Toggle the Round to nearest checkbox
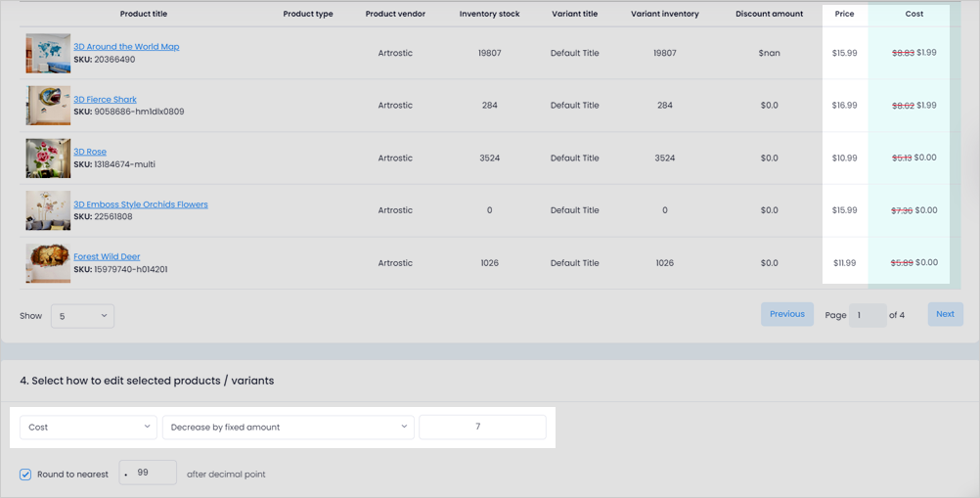The width and height of the screenshot is (980, 498). (x=25, y=475)
